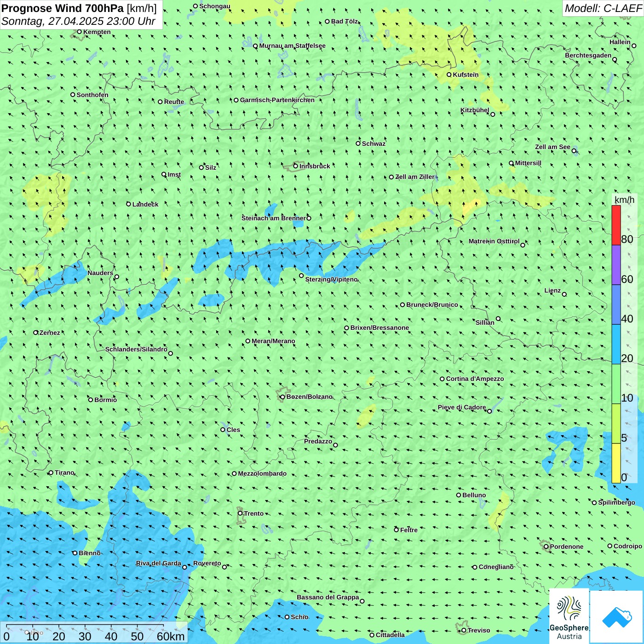This screenshot has height=644, width=644.
Task: Click the Sonthofen label
Action: point(92,95)
